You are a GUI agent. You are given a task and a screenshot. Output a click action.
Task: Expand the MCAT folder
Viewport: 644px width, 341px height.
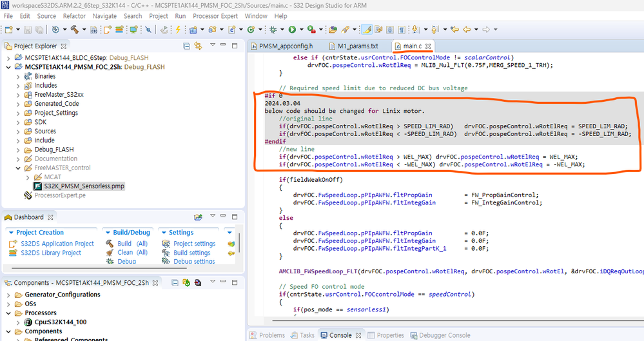tap(28, 177)
